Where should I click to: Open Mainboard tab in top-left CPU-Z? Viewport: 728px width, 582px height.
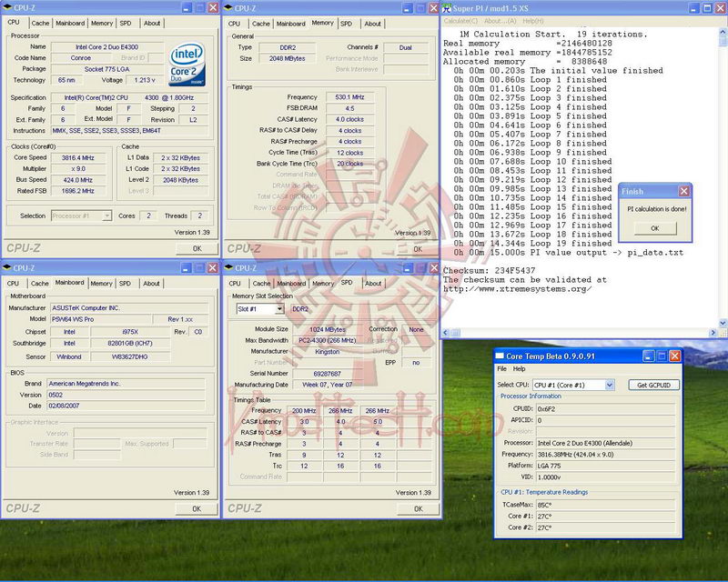pyautogui.click(x=70, y=24)
